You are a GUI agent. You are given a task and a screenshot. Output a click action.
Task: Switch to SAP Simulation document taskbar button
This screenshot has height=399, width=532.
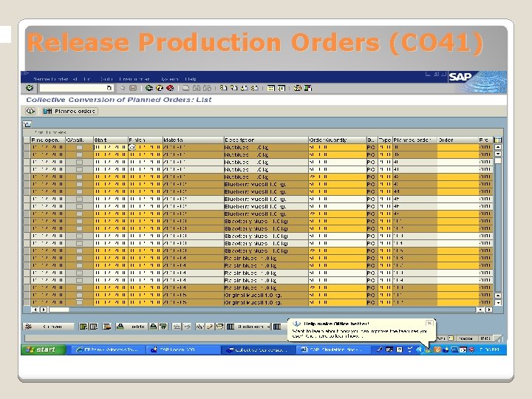[333, 349]
